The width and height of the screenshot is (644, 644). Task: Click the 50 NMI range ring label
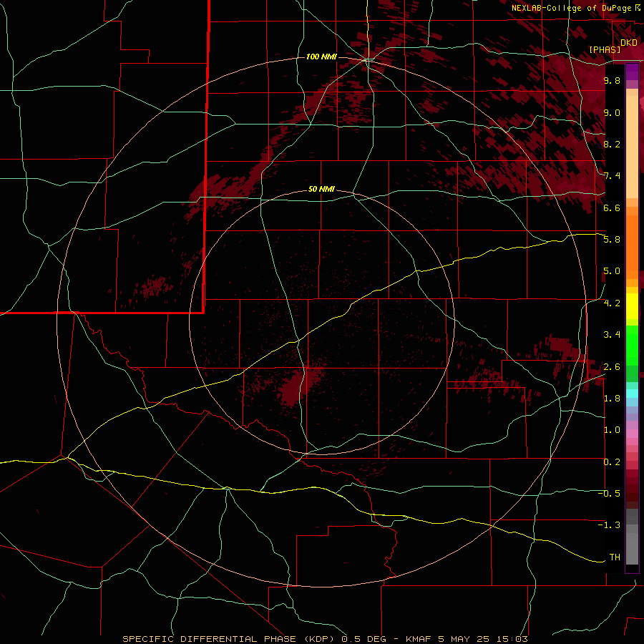(x=321, y=189)
